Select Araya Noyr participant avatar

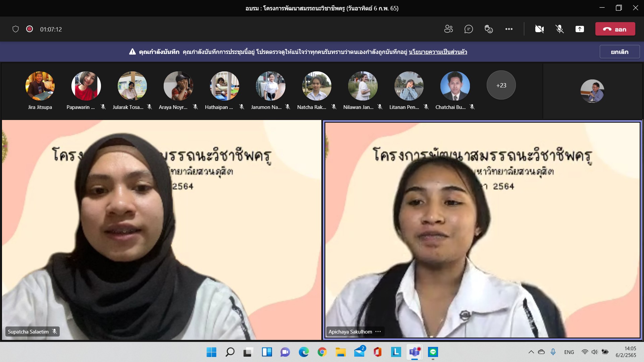pos(178,86)
